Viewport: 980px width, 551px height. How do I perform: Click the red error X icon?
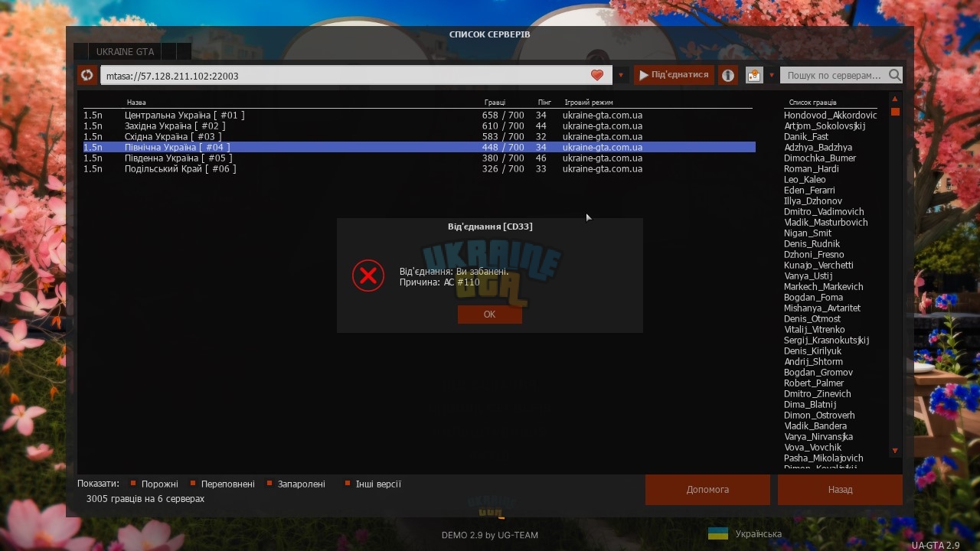[368, 275]
